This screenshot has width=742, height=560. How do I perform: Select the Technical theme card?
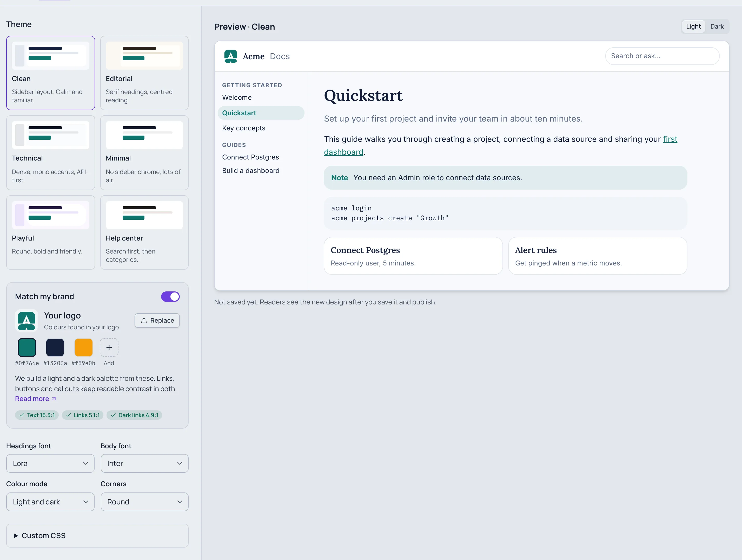pos(51,152)
